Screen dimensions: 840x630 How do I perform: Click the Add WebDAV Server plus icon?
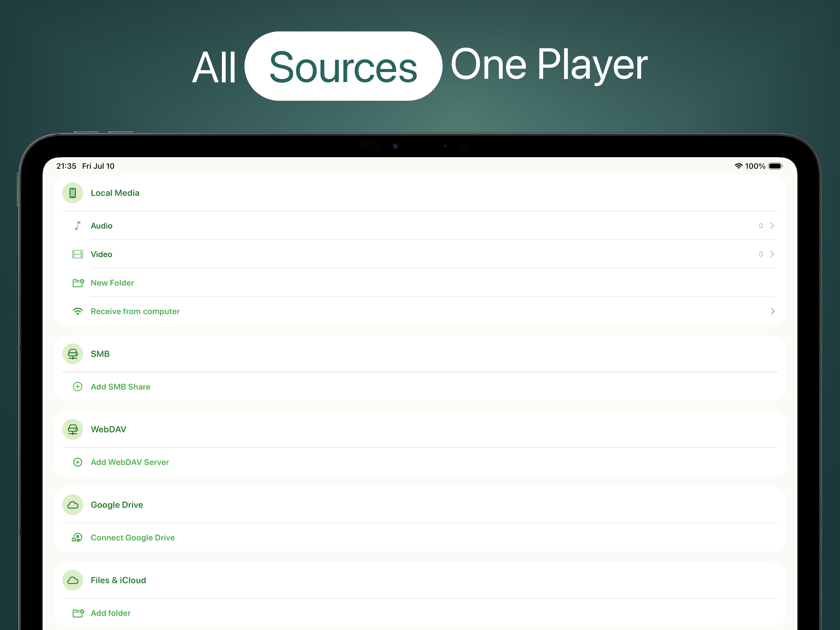[x=78, y=462]
